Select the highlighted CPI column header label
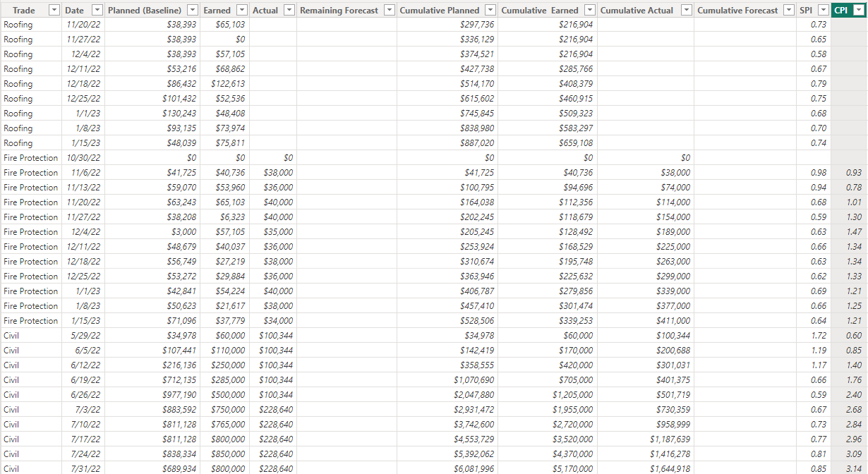868x474 pixels. (x=841, y=11)
